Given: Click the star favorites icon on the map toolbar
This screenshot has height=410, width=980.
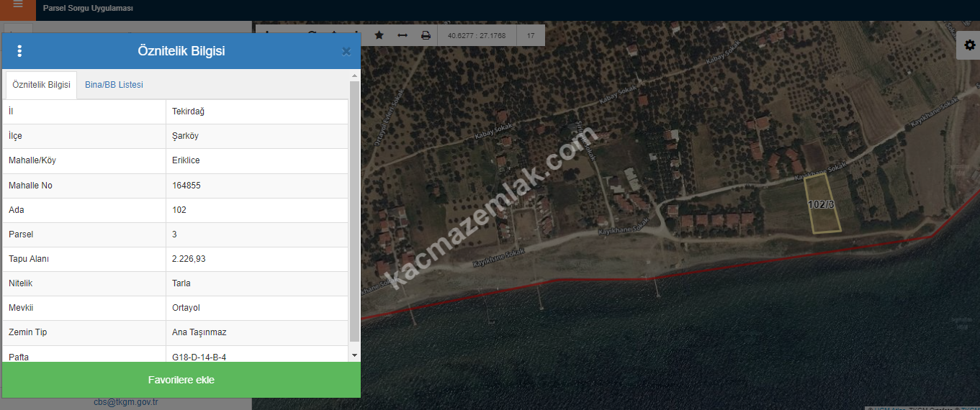Looking at the screenshot, I should (x=379, y=35).
